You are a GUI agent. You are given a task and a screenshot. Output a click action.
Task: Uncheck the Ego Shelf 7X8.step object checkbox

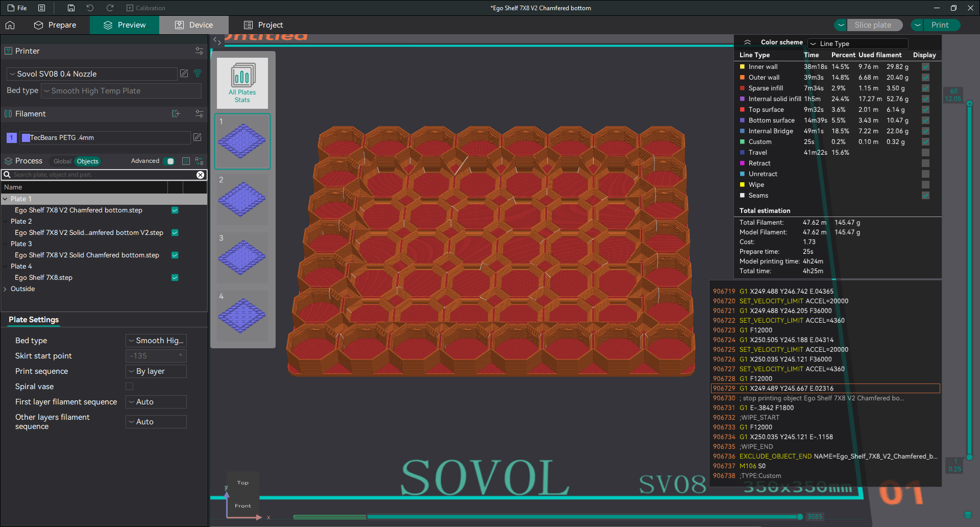point(175,278)
